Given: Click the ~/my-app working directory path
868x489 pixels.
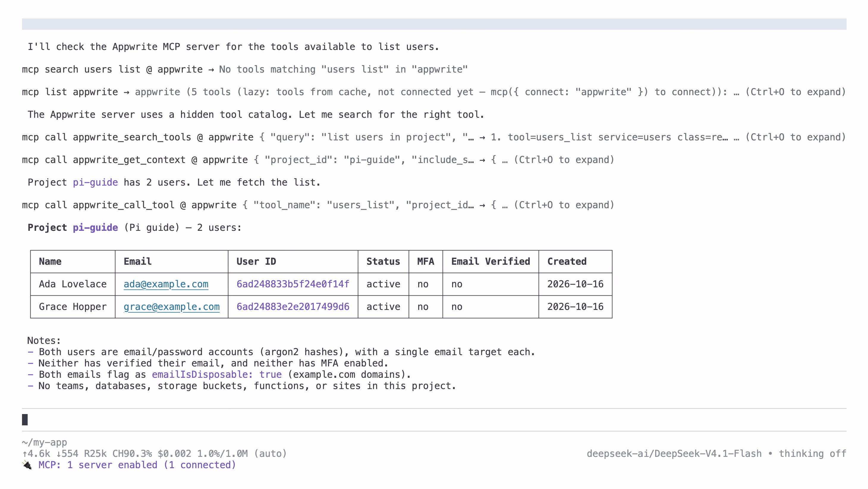Looking at the screenshot, I should click(x=45, y=442).
